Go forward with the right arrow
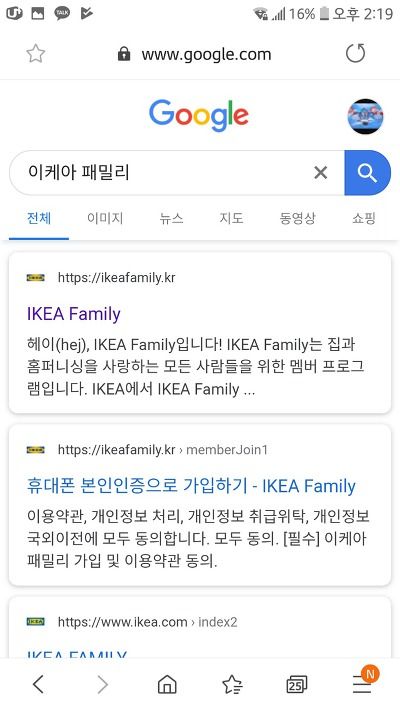 click(103, 684)
